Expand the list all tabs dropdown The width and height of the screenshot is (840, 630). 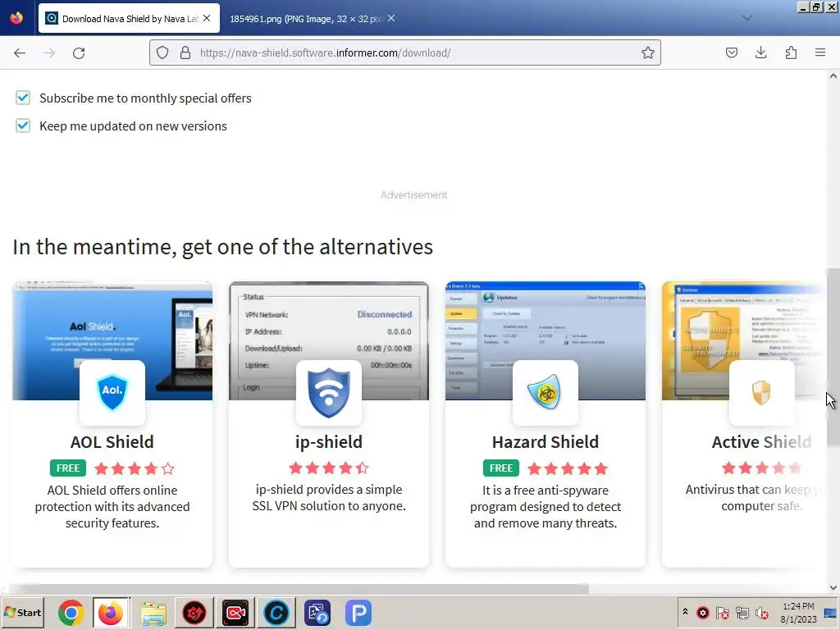pos(746,18)
